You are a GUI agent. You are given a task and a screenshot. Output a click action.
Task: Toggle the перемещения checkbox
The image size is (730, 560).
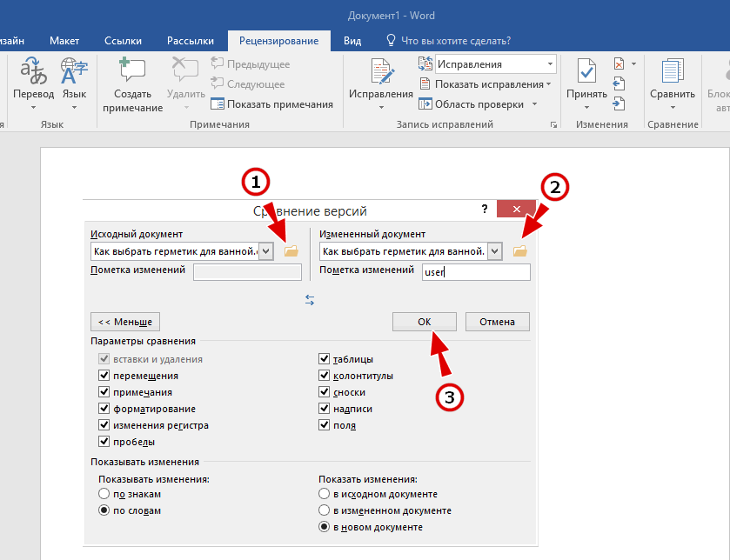104,376
